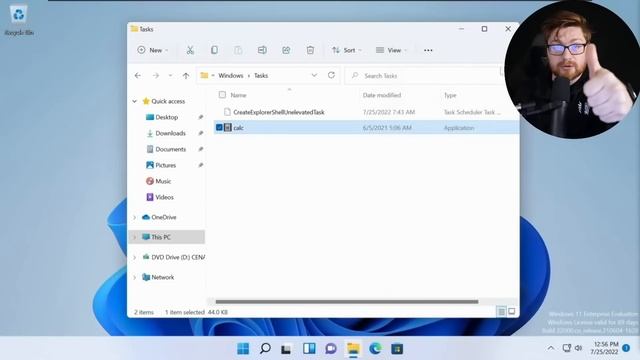The height and width of the screenshot is (360, 640).
Task: Select Downloads in Quick access
Action: (170, 133)
